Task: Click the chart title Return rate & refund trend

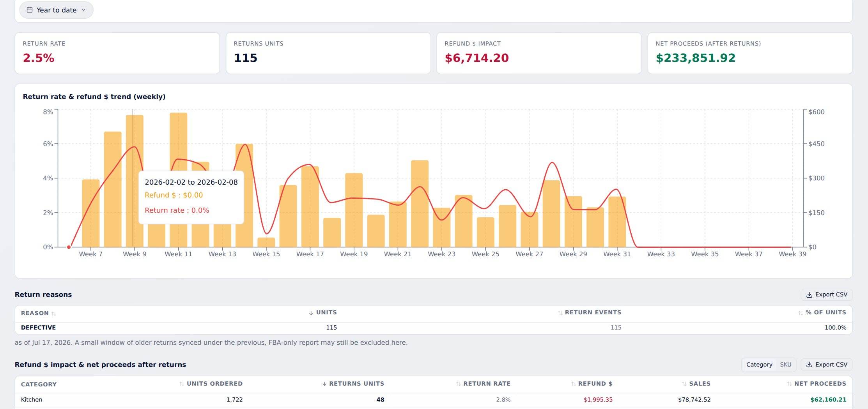Action: pyautogui.click(x=94, y=97)
